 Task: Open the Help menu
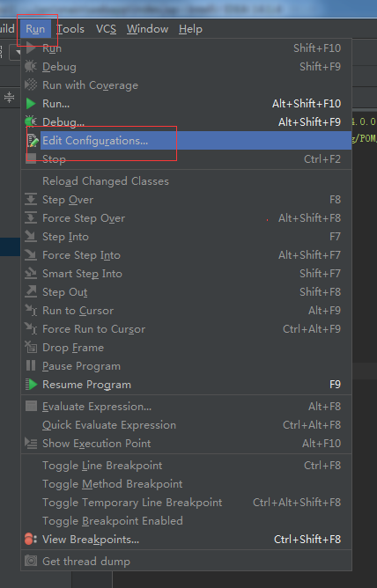[190, 29]
